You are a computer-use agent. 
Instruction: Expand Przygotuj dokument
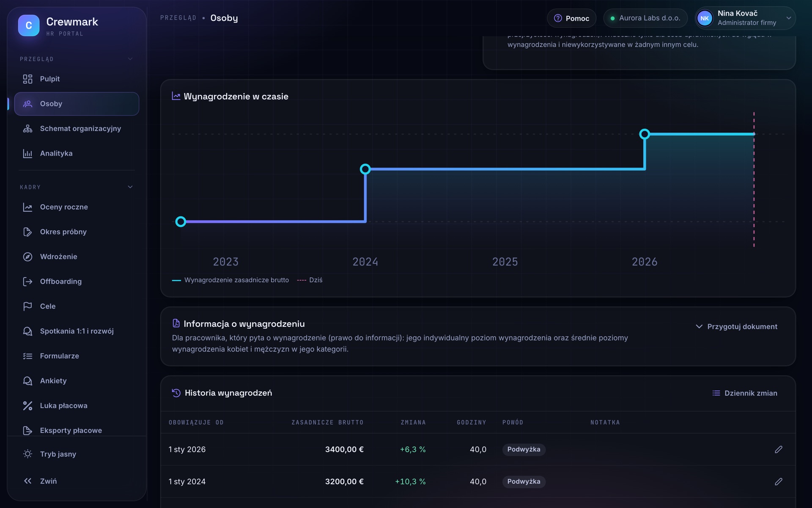736,327
